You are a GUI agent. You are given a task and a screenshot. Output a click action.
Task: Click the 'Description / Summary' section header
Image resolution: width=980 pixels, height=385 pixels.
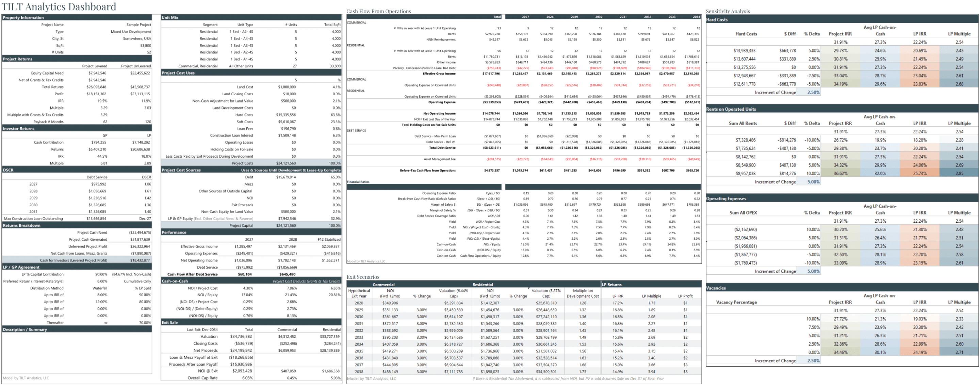coord(77,330)
